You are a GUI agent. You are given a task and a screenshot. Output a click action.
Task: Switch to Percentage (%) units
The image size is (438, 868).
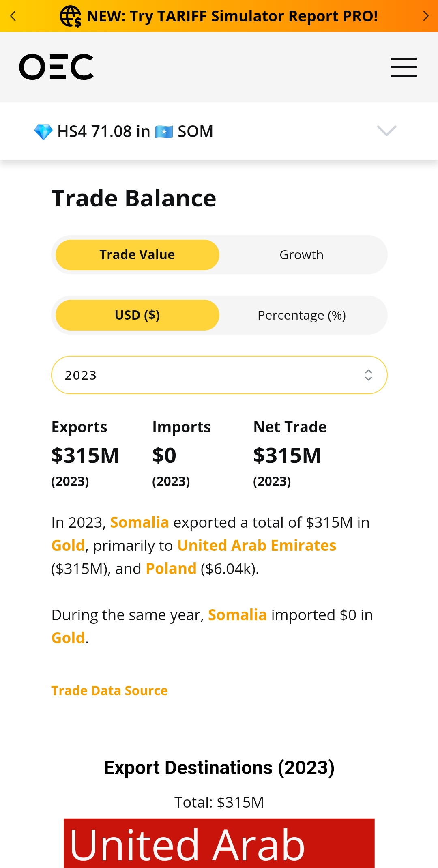click(301, 315)
